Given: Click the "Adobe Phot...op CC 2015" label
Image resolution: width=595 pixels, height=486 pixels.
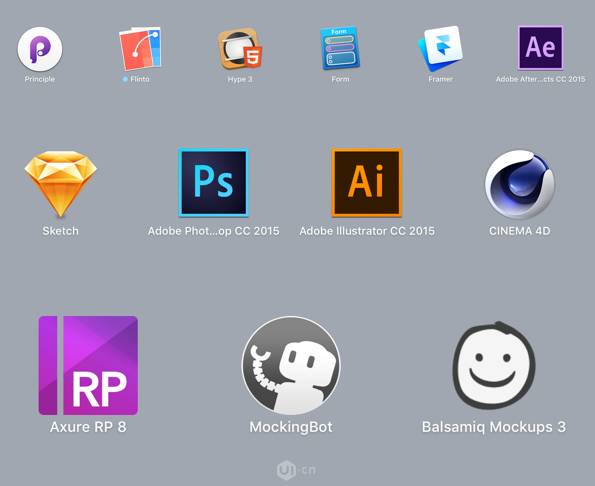Looking at the screenshot, I should (x=214, y=231).
